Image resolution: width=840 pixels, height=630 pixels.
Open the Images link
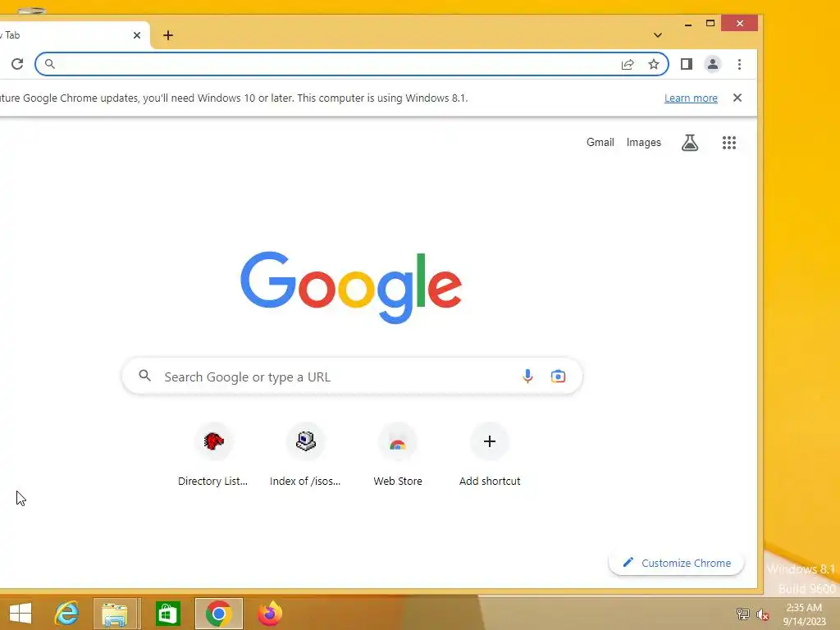tap(643, 143)
